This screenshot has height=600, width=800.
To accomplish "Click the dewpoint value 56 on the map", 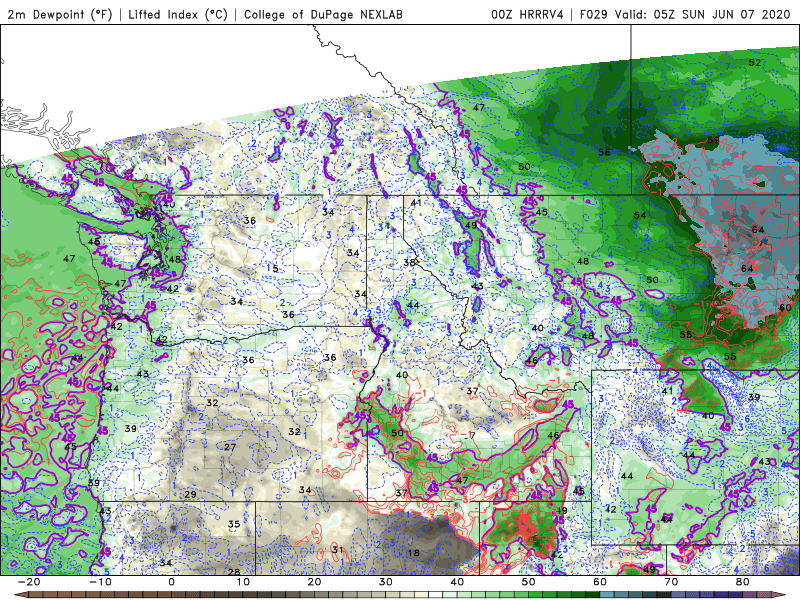I will (x=604, y=152).
